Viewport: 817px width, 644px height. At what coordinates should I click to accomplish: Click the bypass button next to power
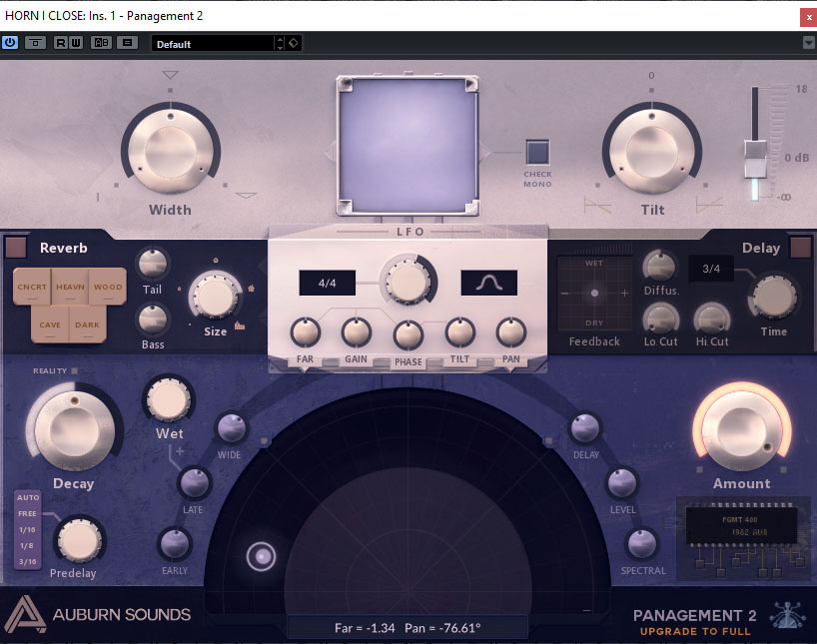click(35, 43)
